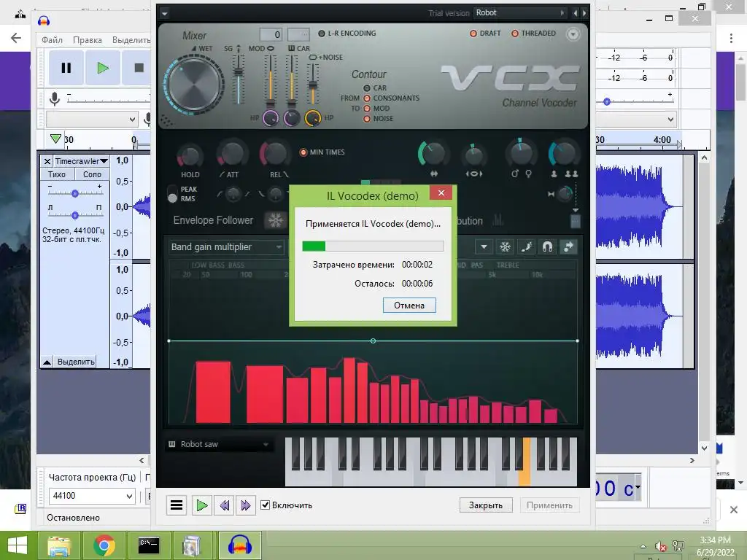The width and height of the screenshot is (747, 560).
Task: Open the plugin window top-left menu arrow
Action: click(x=164, y=13)
